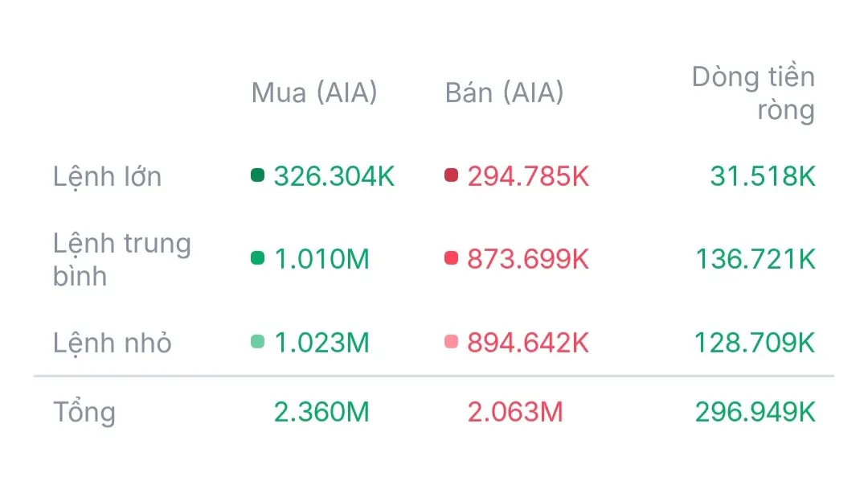The image size is (868, 502).
Task: Select the Lệnh lớn row label
Action: tap(108, 176)
